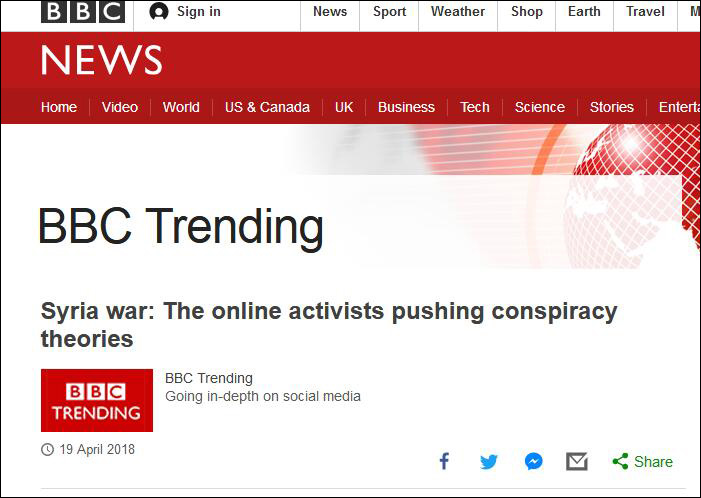Click the NEWS banner logo

click(101, 61)
